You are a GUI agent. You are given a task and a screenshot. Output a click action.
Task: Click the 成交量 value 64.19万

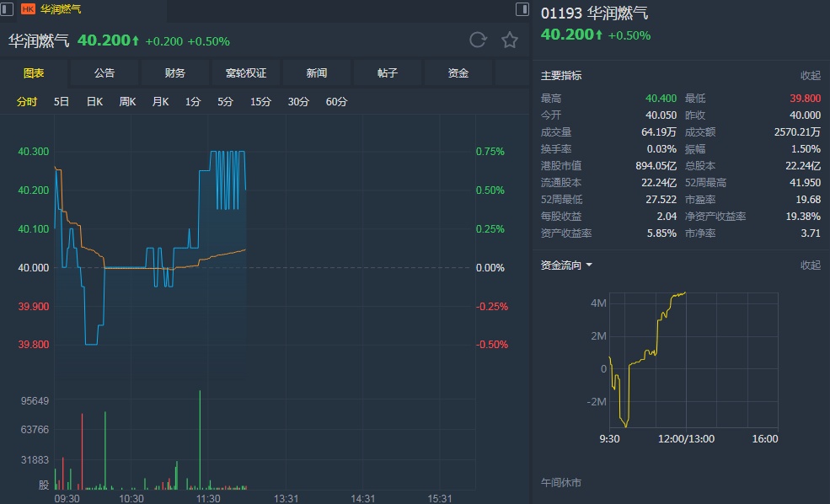click(659, 132)
